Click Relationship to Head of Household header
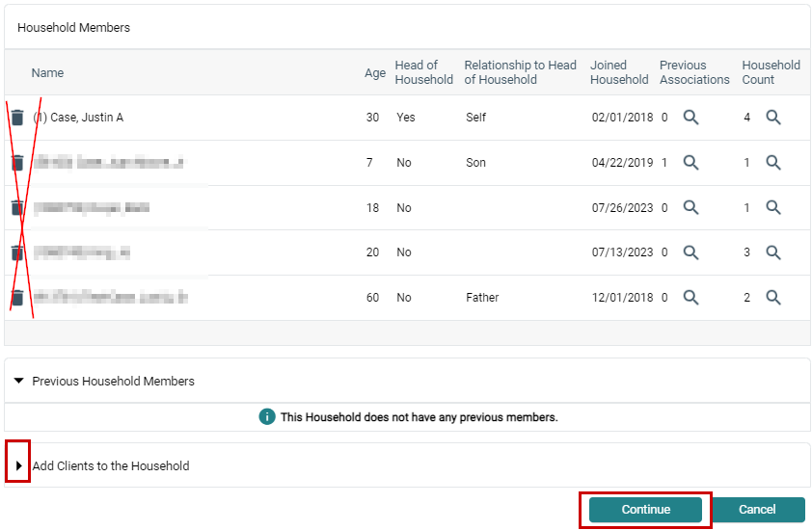 (520, 72)
